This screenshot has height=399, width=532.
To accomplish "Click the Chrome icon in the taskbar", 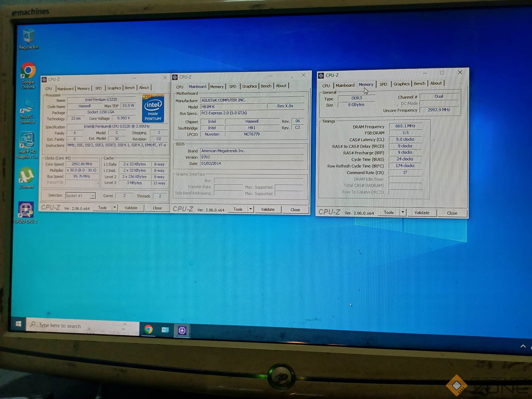I will coord(148,329).
